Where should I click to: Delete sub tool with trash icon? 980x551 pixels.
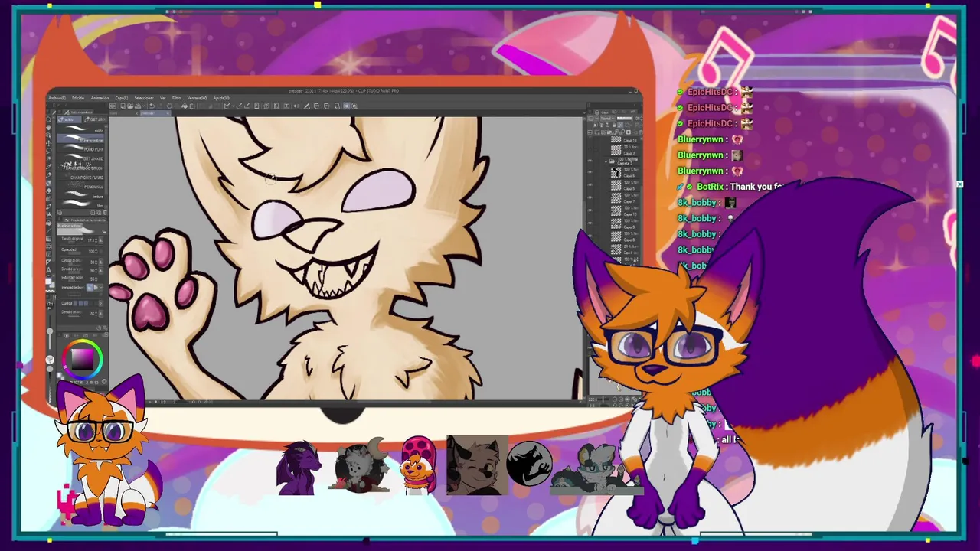pyautogui.click(x=105, y=212)
